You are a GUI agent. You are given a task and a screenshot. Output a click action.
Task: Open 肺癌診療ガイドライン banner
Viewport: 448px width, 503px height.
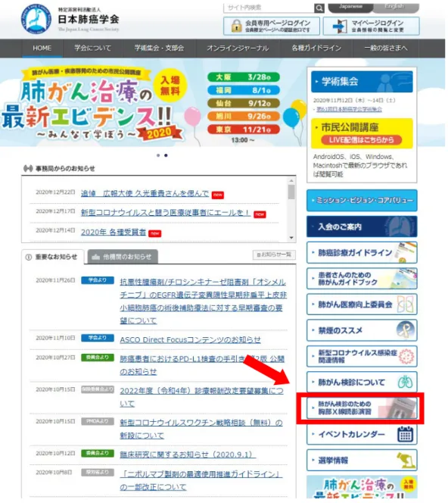362,252
